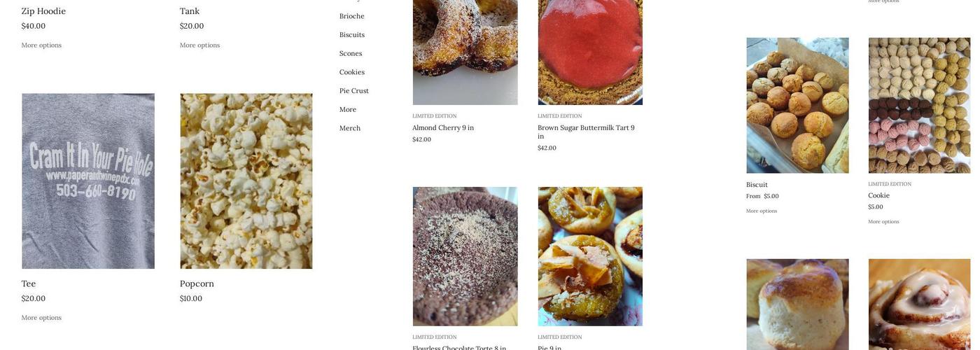Open the Popcorn product photo
This screenshot has width=980, height=350.
[x=246, y=181]
